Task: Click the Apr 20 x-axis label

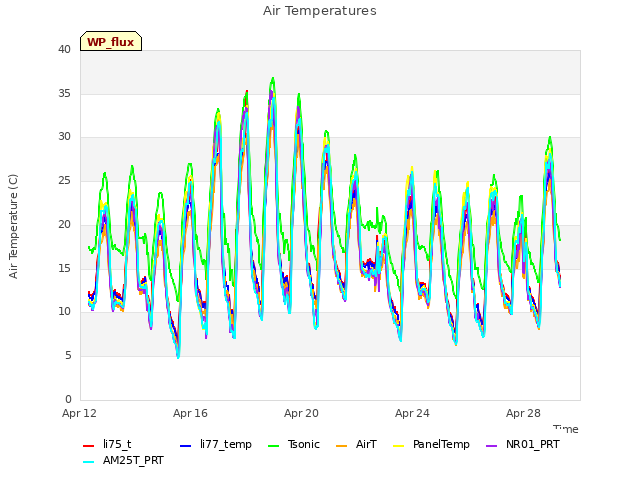Action: tap(302, 413)
